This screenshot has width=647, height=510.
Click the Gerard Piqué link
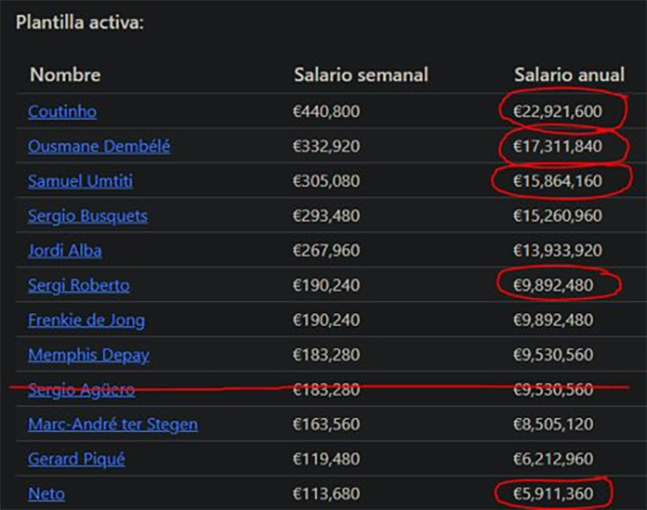click(x=76, y=459)
